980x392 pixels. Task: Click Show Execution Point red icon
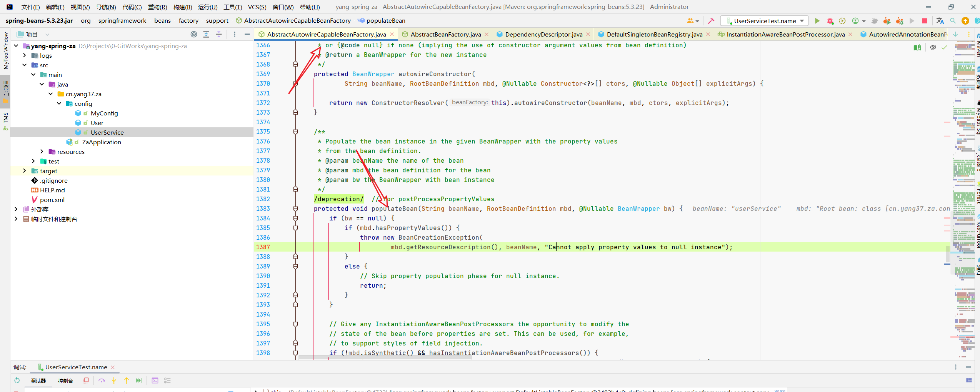point(86,380)
